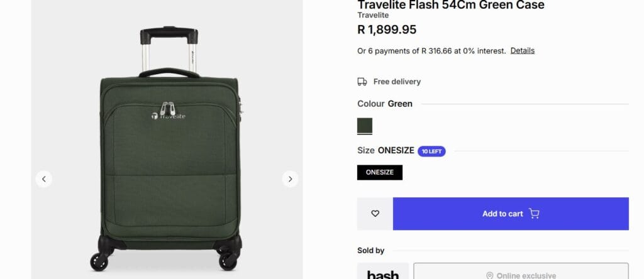Screen dimensions: 644x279
Task: Click the Sold by heading
Action: [x=370, y=251]
